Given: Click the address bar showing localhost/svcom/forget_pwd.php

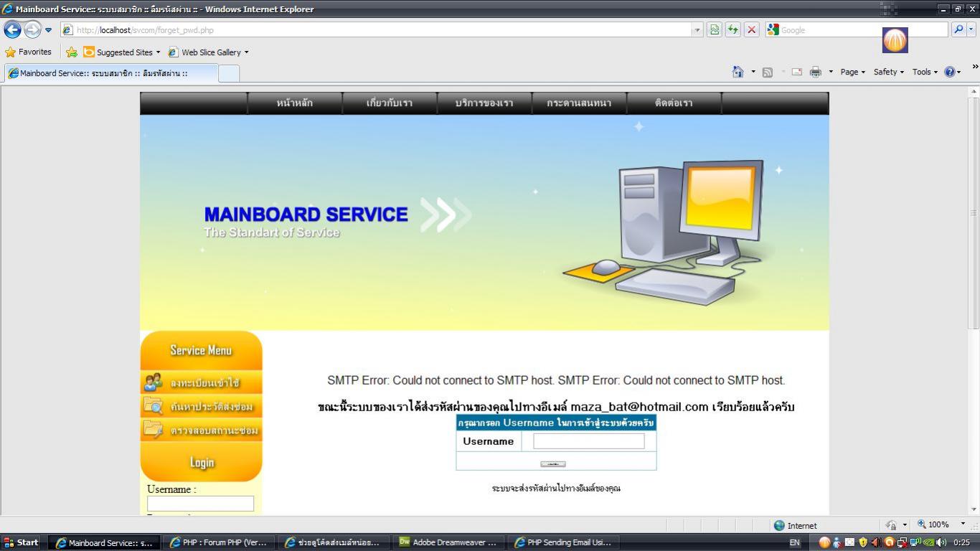Looking at the screenshot, I should tap(376, 30).
